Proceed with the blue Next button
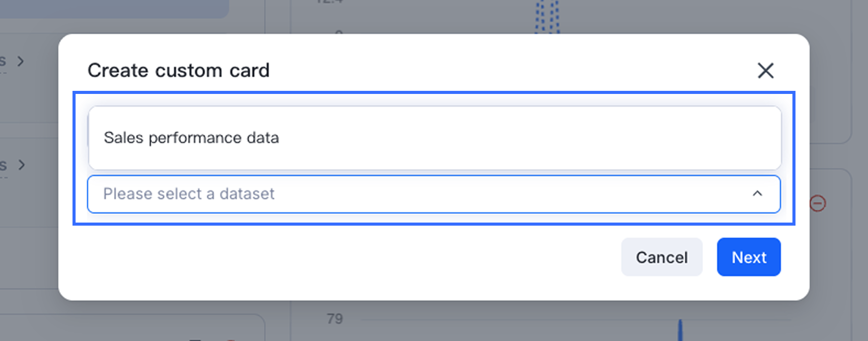This screenshot has width=868, height=341. [x=749, y=257]
